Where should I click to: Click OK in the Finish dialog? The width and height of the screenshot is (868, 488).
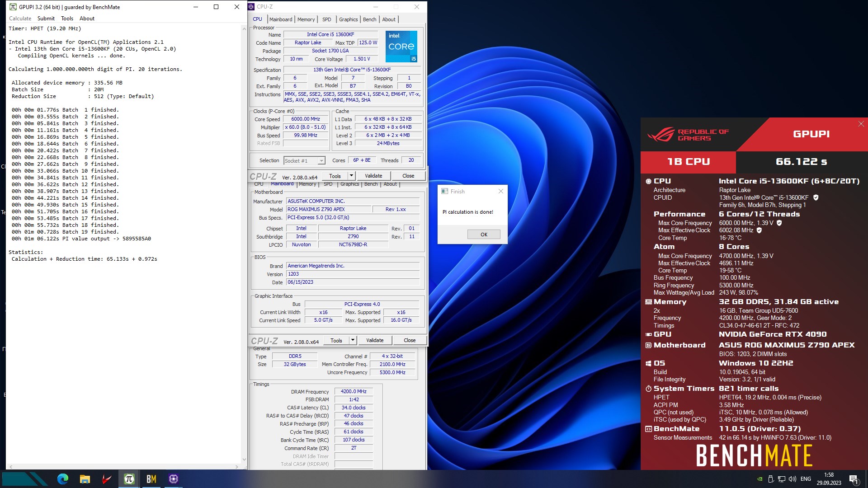tap(484, 235)
